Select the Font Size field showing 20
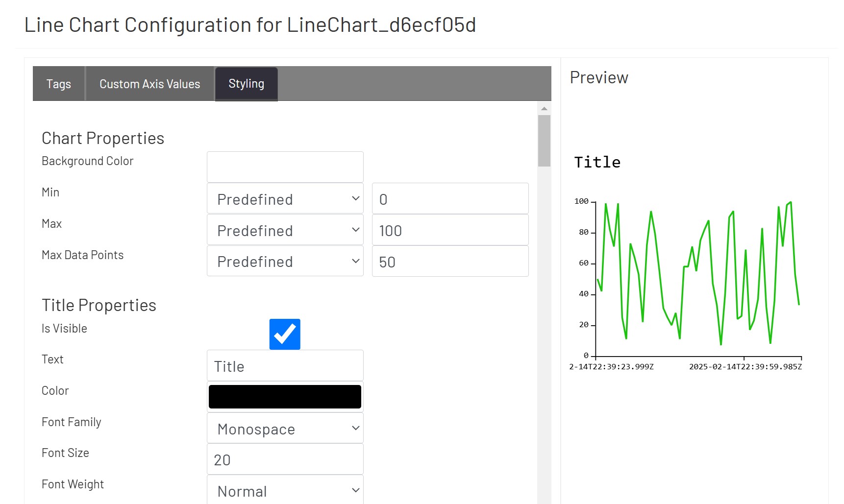The width and height of the screenshot is (844, 504). tap(284, 459)
